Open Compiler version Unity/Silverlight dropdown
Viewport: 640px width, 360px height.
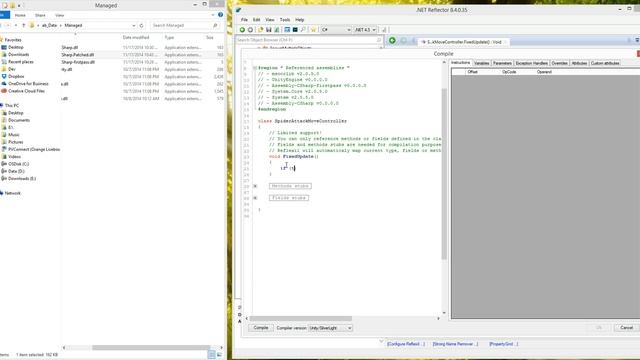(x=330, y=328)
